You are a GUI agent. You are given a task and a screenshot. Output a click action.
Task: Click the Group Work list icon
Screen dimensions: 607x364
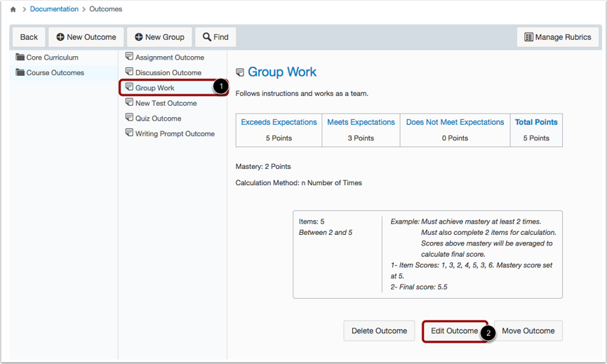tap(129, 87)
